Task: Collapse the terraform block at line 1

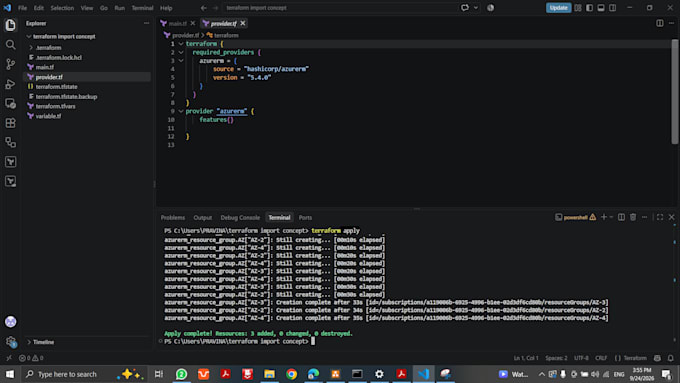Action: [181, 44]
